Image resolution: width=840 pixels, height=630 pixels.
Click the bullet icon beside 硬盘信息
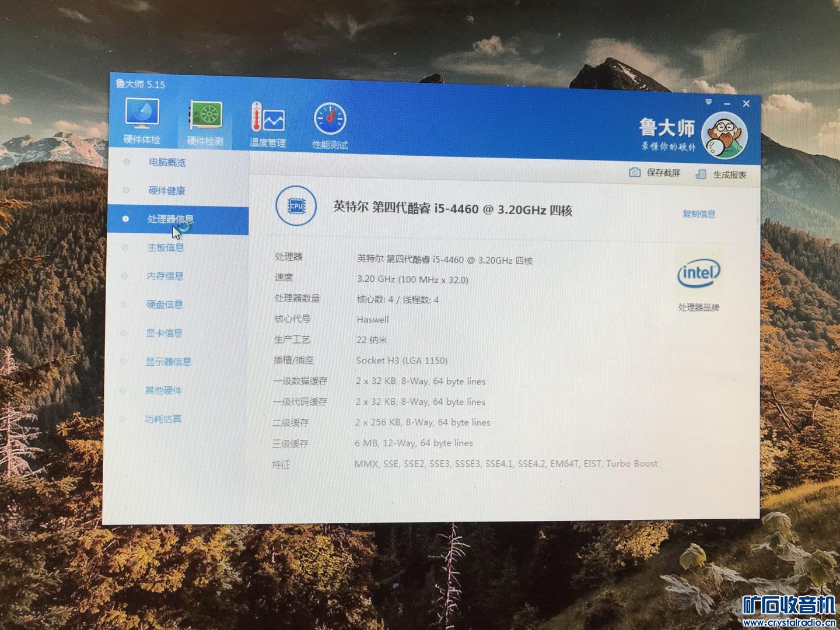click(124, 304)
